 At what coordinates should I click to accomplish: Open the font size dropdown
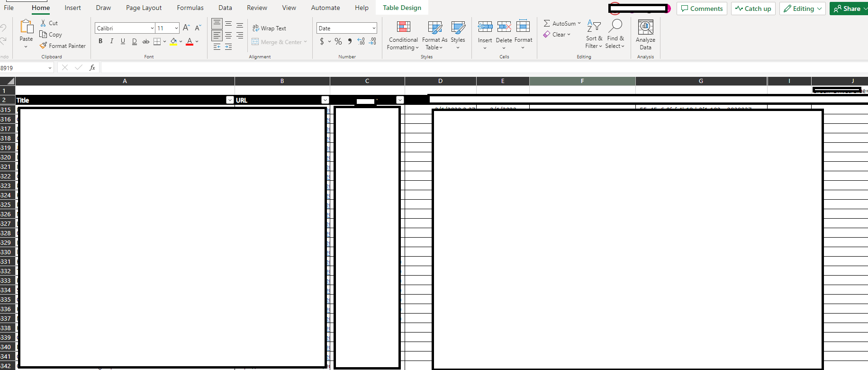pyautogui.click(x=176, y=28)
